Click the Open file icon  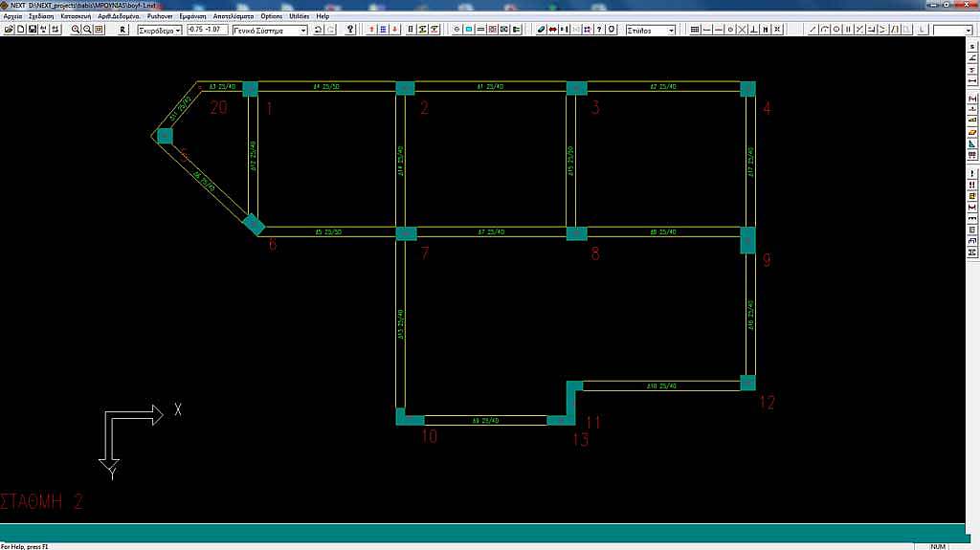tap(9, 30)
